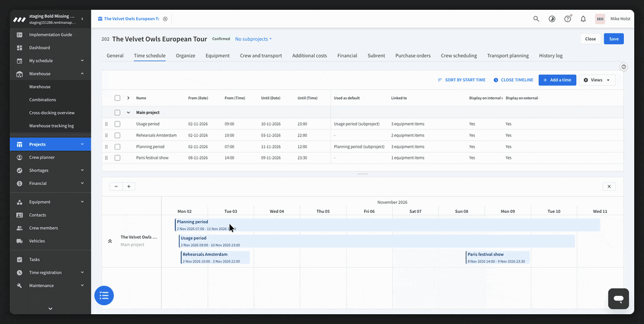
Task: Click the notifications bell icon
Action: (x=583, y=19)
